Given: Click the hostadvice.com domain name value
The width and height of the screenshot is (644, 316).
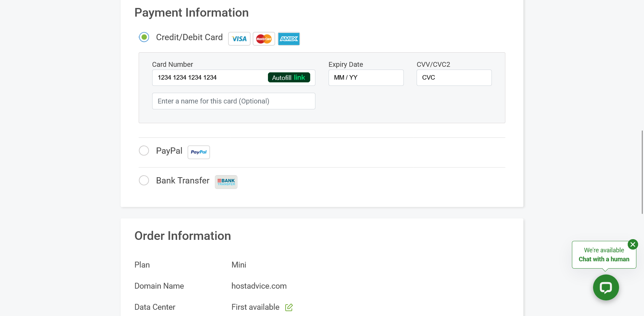Looking at the screenshot, I should pyautogui.click(x=259, y=286).
